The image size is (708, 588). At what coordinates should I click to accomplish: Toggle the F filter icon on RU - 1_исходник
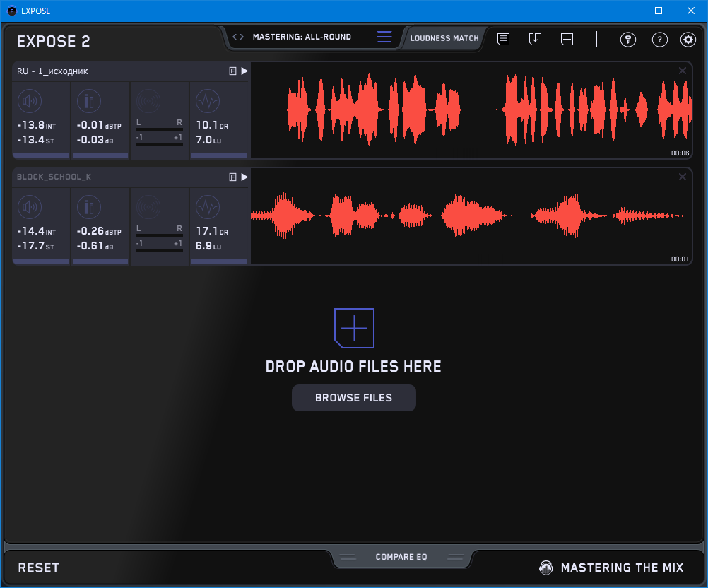coord(232,71)
